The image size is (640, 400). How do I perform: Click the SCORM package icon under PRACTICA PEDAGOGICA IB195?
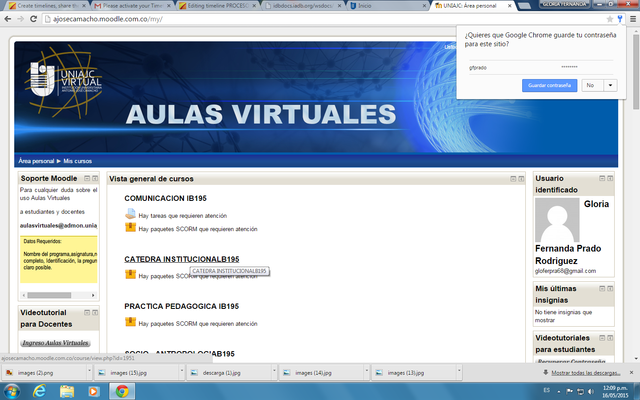point(130,322)
